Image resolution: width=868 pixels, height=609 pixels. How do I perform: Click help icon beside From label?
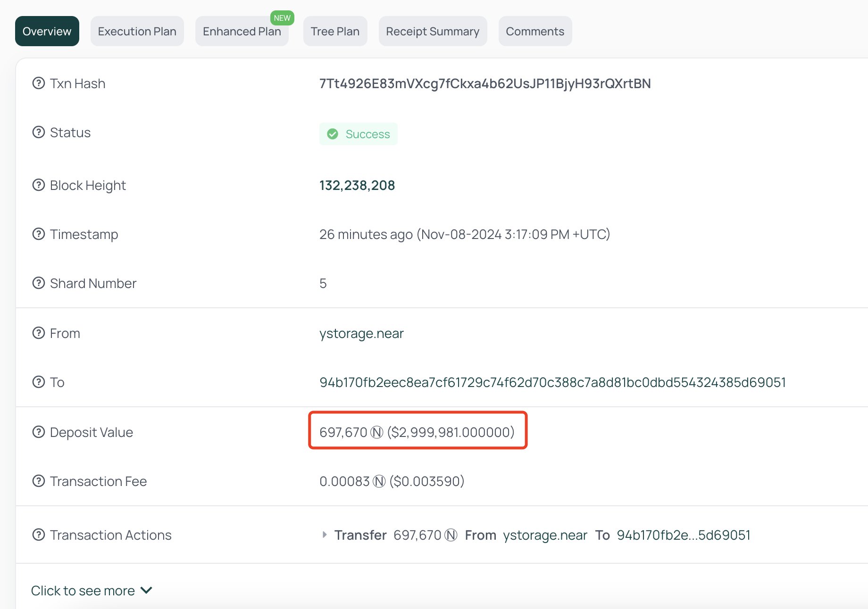tap(38, 333)
